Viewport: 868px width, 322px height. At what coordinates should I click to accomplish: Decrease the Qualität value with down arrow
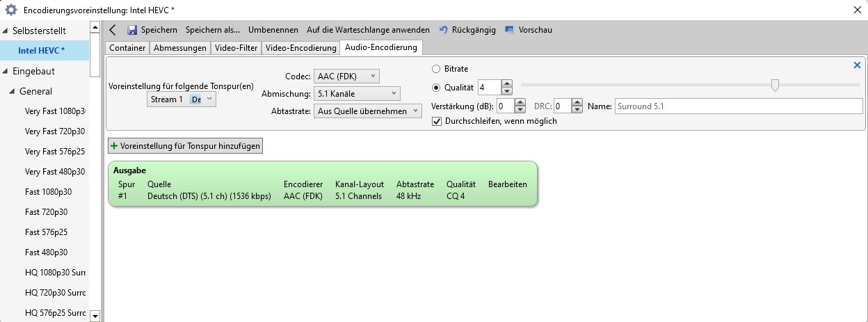507,91
